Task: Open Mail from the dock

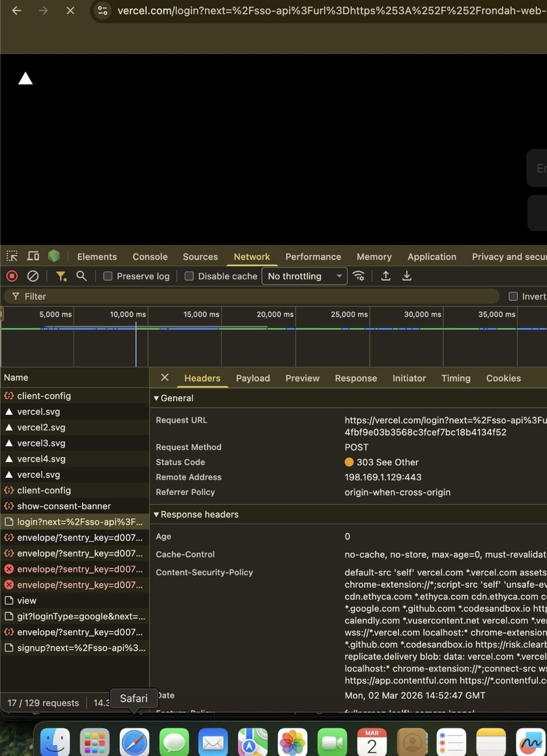Action: pos(213,742)
